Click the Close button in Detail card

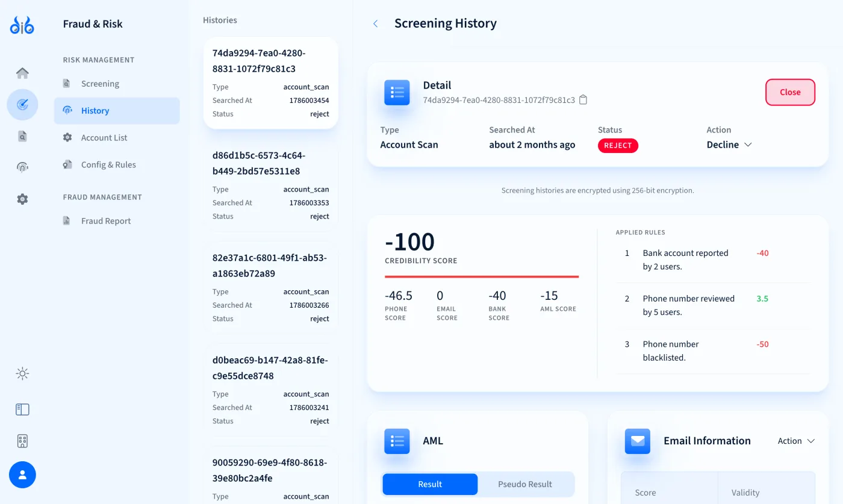[790, 92]
